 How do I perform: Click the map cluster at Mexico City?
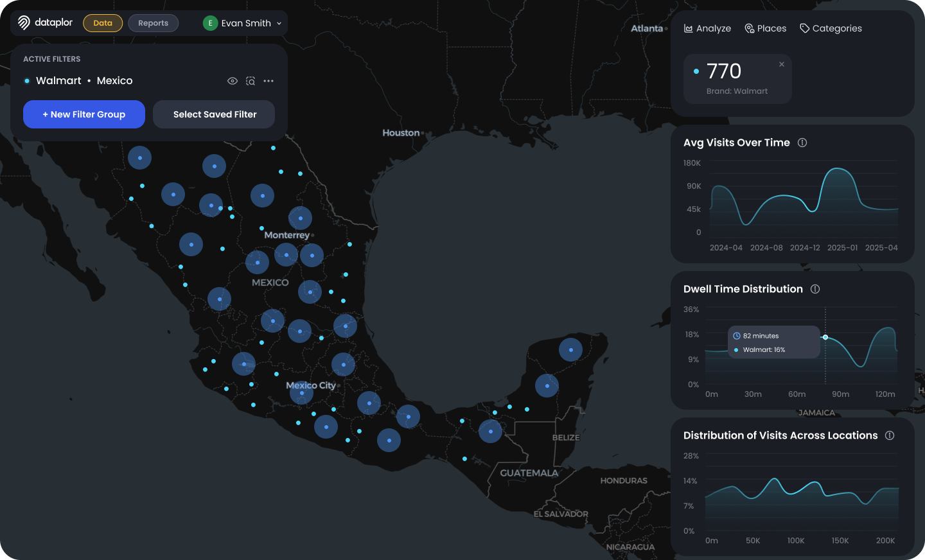(301, 392)
